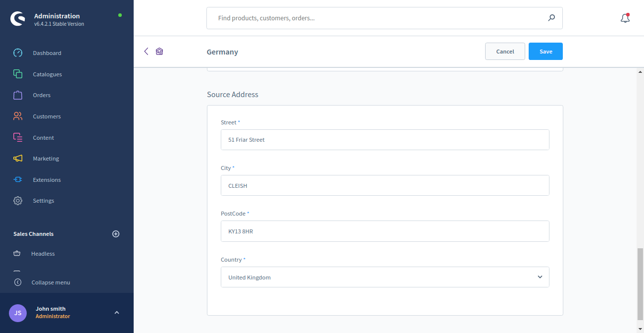This screenshot has height=333, width=644.
Task: Click the Cancel button
Action: point(505,52)
